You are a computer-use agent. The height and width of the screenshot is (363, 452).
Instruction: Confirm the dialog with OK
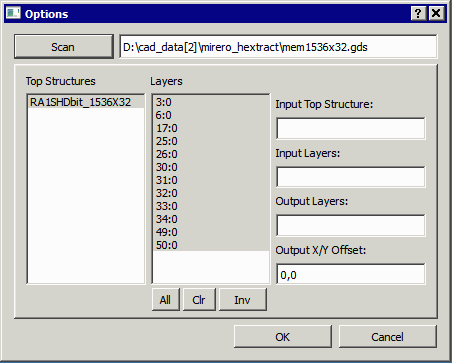[x=283, y=337]
